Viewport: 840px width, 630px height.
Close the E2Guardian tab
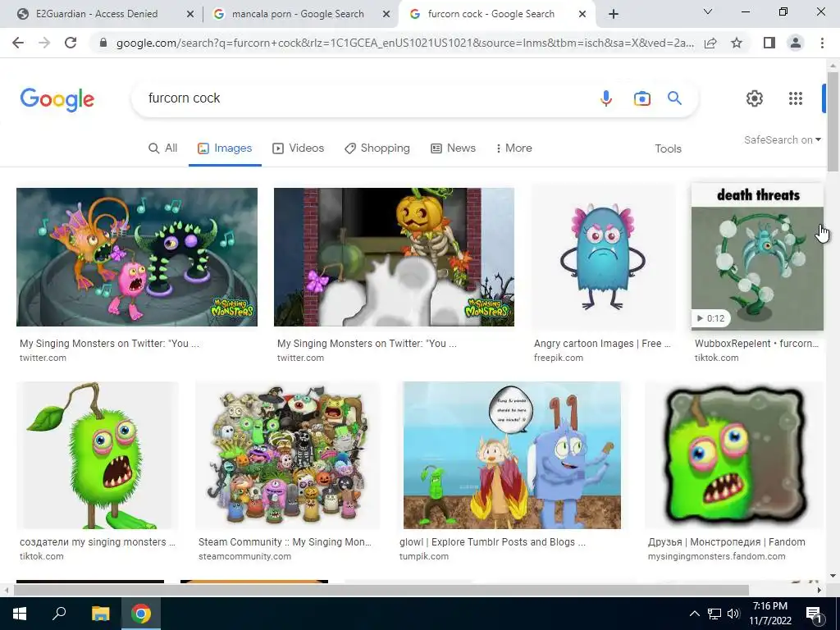tap(189, 15)
